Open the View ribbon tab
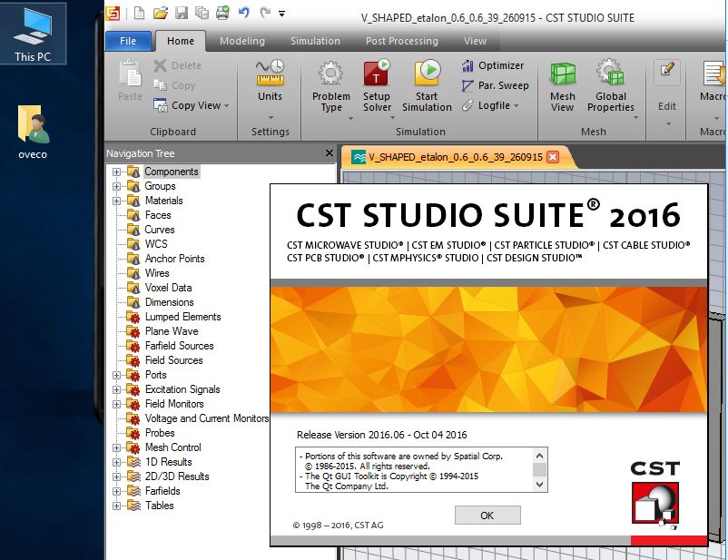 pyautogui.click(x=475, y=41)
